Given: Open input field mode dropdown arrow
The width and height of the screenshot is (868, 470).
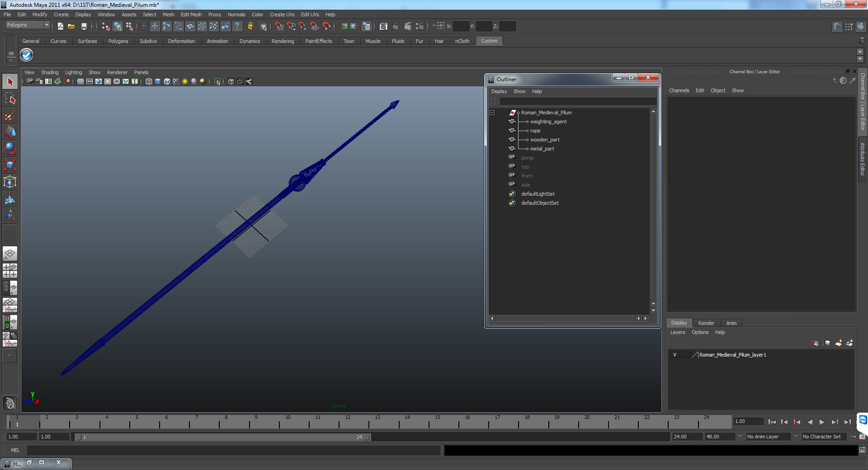Looking at the screenshot, I should coord(434,26).
